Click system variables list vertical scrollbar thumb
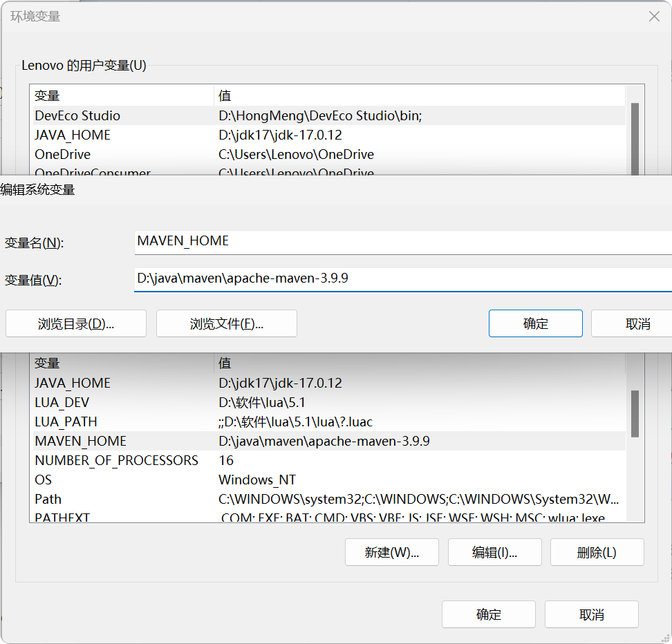Screen dimensions: 672x644 click(635, 413)
